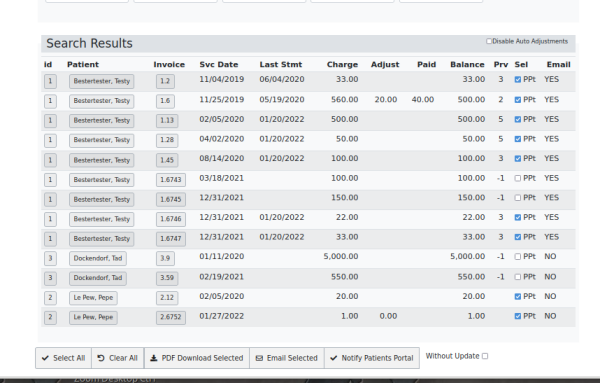This screenshot has width=600, height=383.
Task: Click Le Pew, Pepe patient for invoice 2.6752
Action: click(93, 317)
